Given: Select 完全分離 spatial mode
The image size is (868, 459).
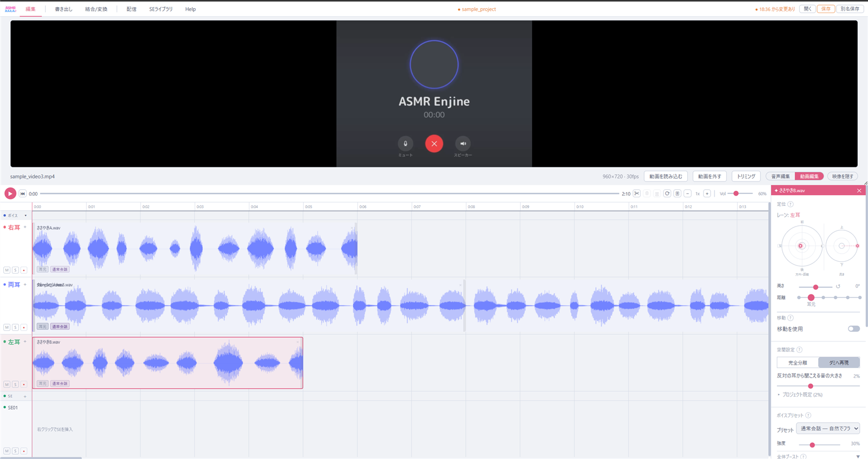Looking at the screenshot, I should point(797,363).
